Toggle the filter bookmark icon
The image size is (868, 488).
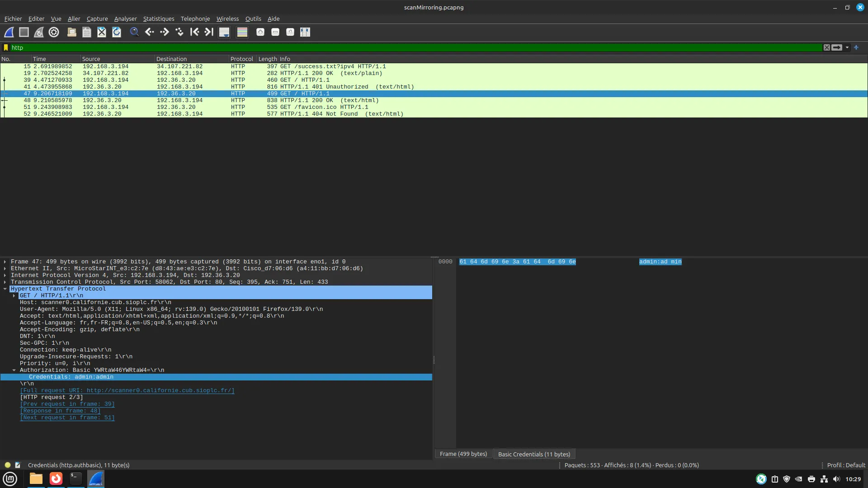6,47
